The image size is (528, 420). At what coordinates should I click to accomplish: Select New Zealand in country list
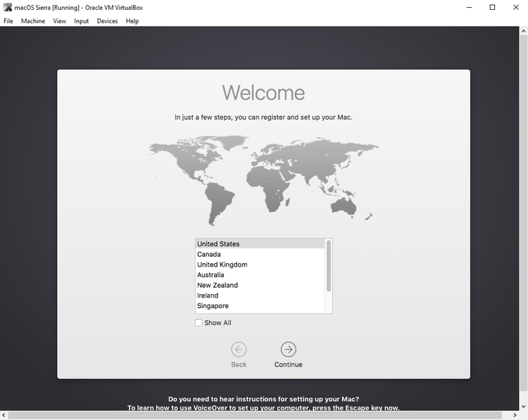point(260,285)
